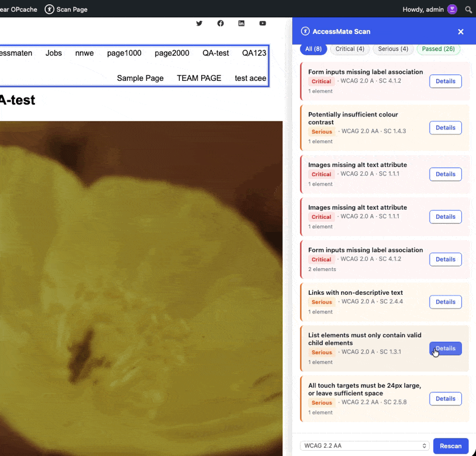Click the Rescan button

(x=450, y=446)
